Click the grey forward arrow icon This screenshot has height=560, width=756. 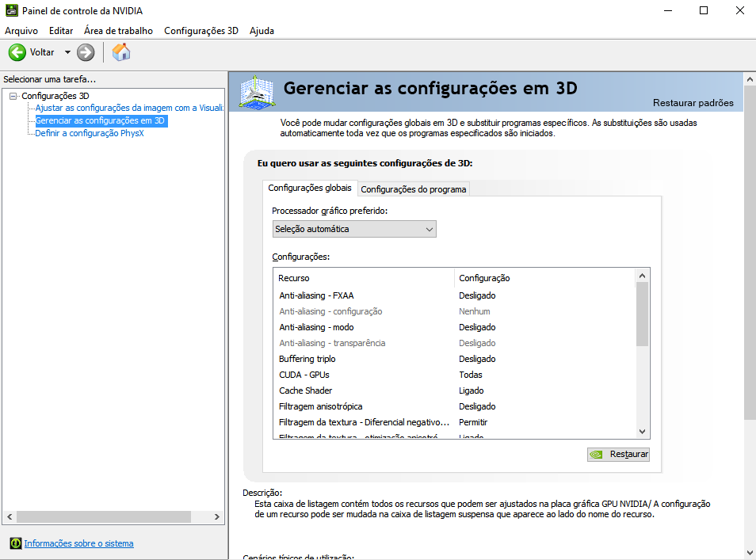(86, 52)
